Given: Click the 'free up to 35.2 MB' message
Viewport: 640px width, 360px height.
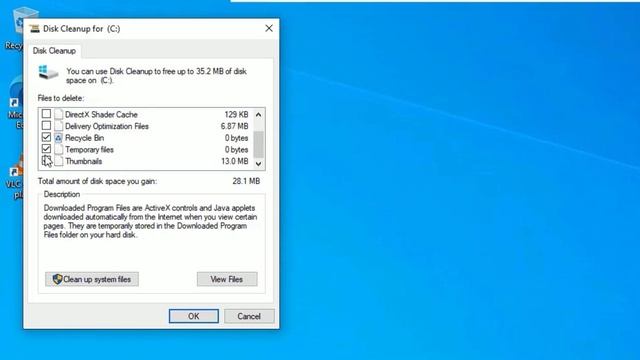Looking at the screenshot, I should [x=156, y=76].
